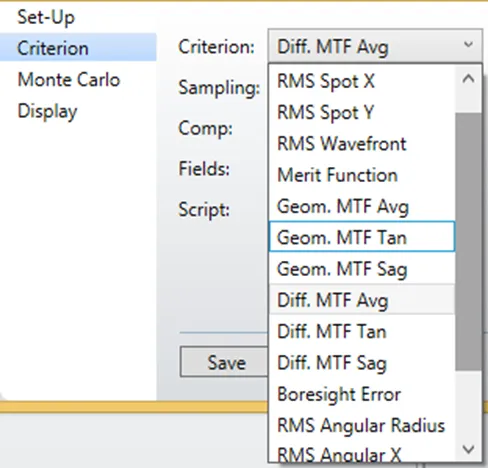Select Boresight Error from list
This screenshot has width=488, height=468.
[x=362, y=394]
